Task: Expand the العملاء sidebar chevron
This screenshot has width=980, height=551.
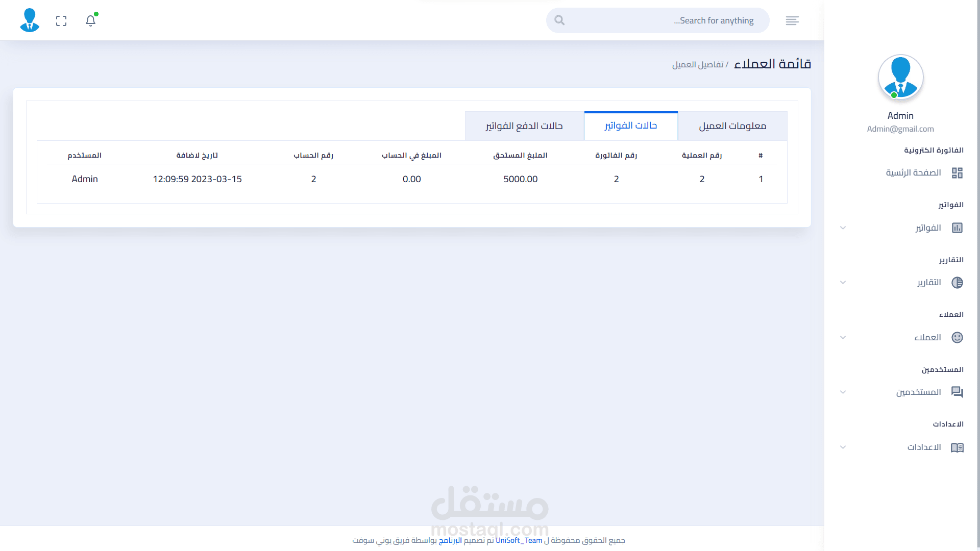Action: tap(843, 338)
